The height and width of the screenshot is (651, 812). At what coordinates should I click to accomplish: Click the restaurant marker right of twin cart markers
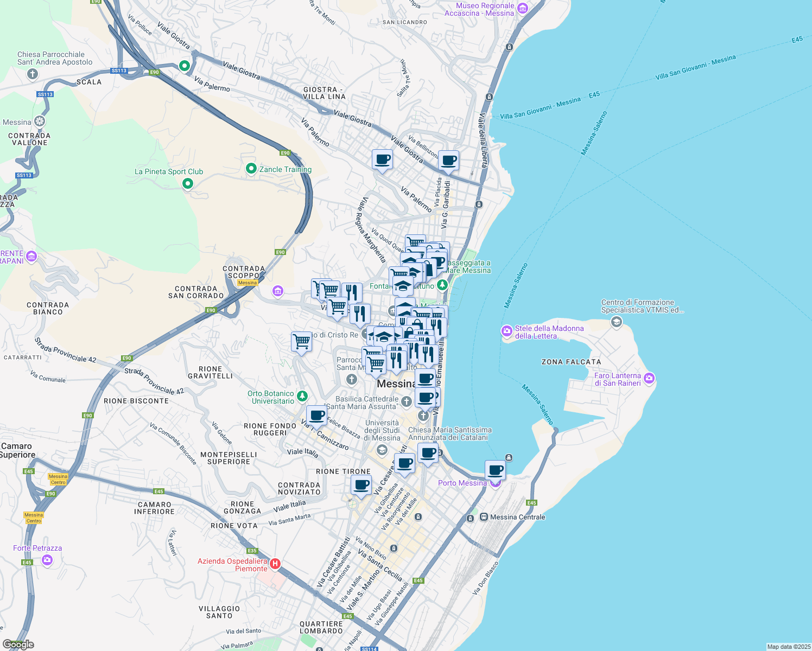pyautogui.click(x=352, y=293)
